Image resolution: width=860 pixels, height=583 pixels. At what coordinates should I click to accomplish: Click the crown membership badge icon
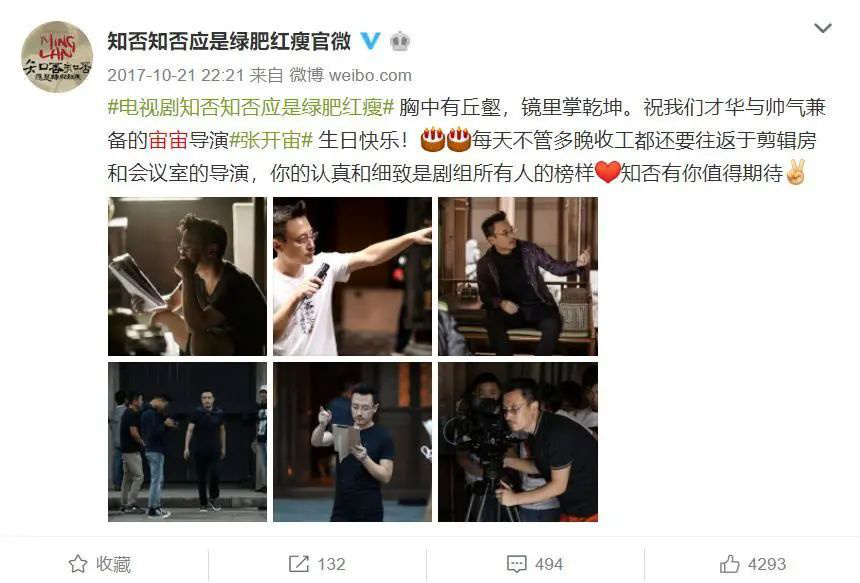(x=400, y=41)
